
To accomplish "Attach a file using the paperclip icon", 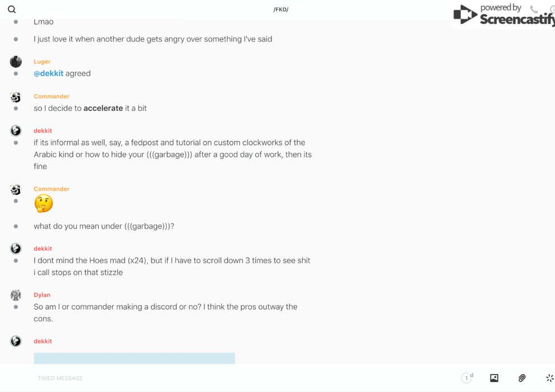I will click(x=522, y=378).
